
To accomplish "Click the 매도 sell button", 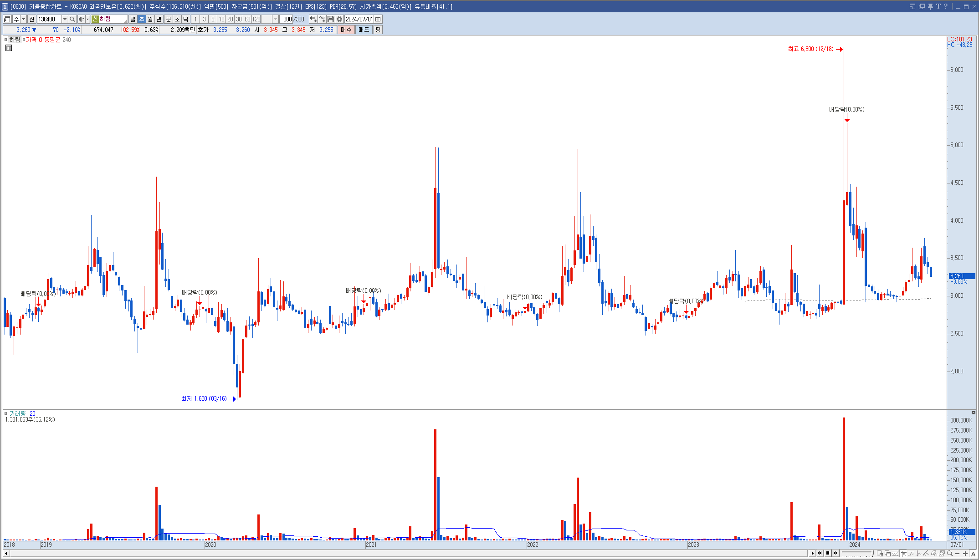I will [x=364, y=30].
